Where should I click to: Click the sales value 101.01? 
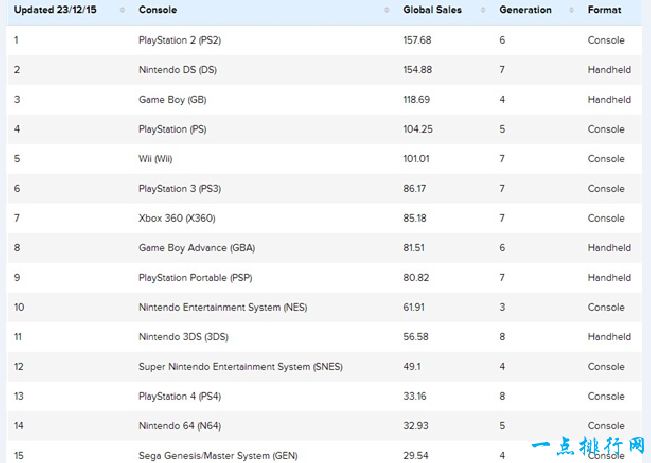point(416,159)
